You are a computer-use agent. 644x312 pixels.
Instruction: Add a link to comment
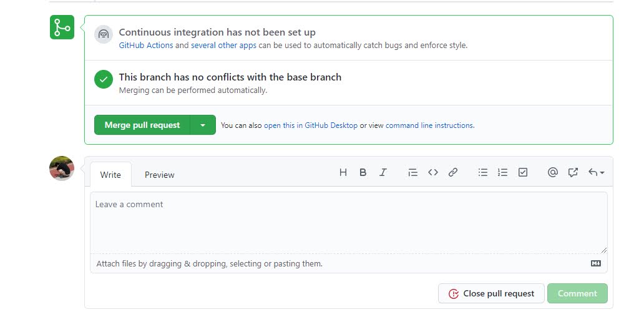[x=453, y=173]
